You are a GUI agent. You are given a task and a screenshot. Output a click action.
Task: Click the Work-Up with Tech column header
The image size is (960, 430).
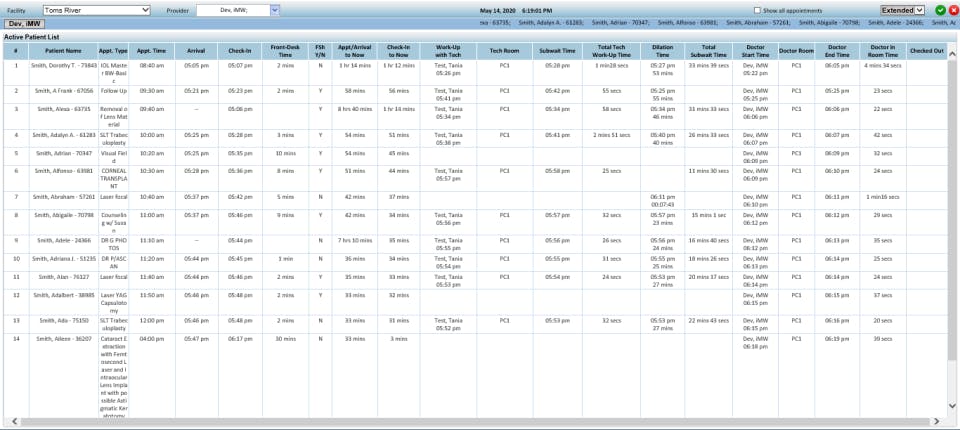tap(448, 51)
